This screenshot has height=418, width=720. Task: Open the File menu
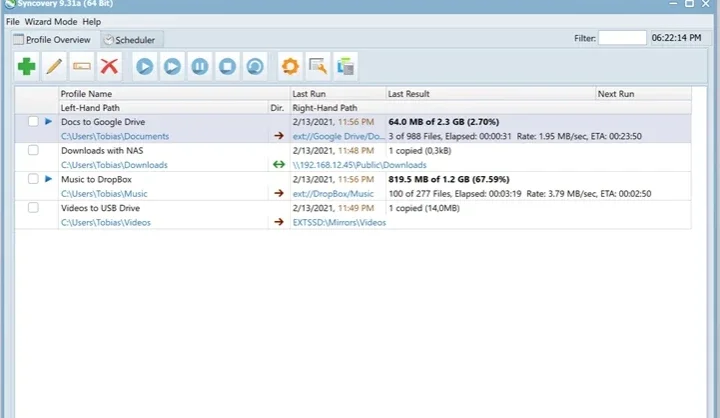12,22
